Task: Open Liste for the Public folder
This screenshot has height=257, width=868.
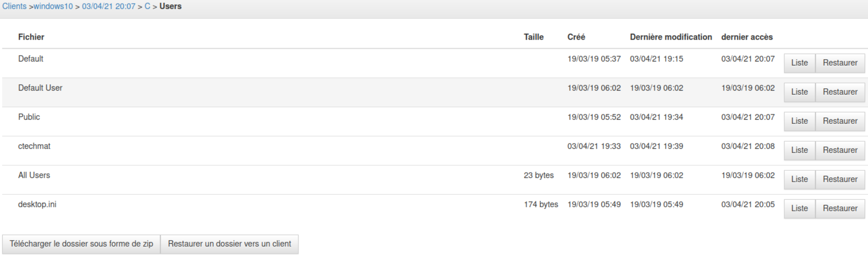Action: pos(799,121)
